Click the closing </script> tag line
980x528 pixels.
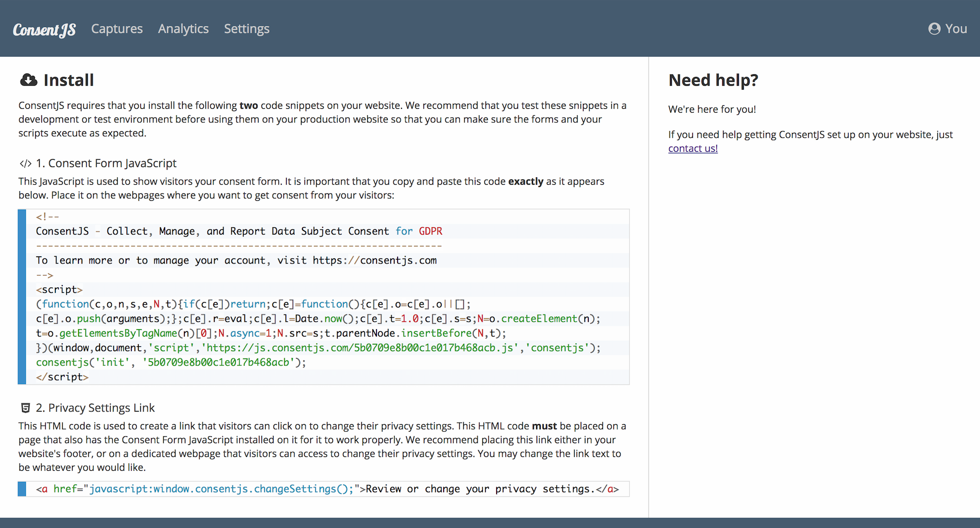coord(62,377)
